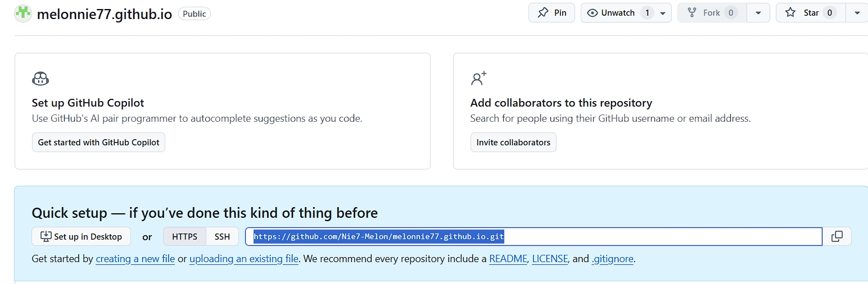Open the Set up in Desktop button
The width and height of the screenshot is (868, 284).
tap(81, 236)
